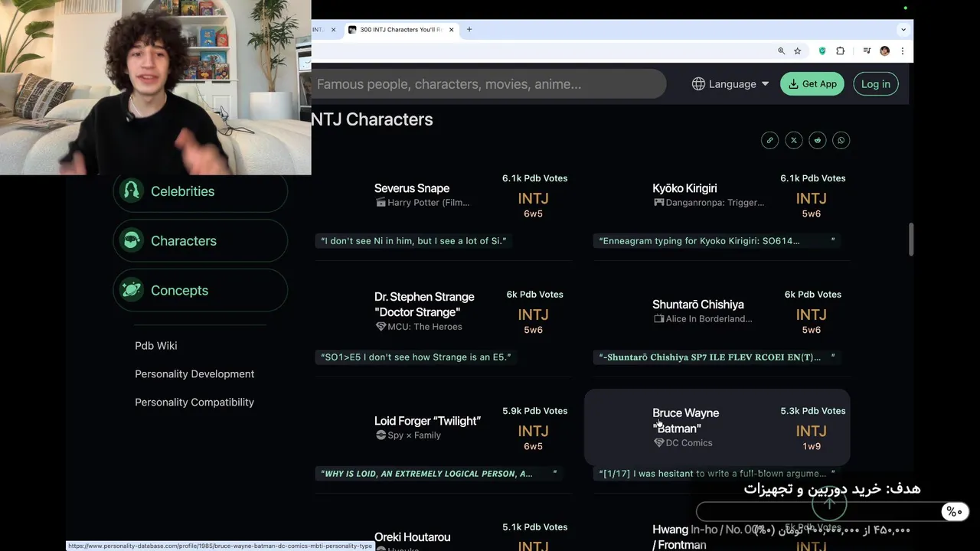Open Shuntarō Chishiya's profile
The image size is (980, 551).
point(698,305)
